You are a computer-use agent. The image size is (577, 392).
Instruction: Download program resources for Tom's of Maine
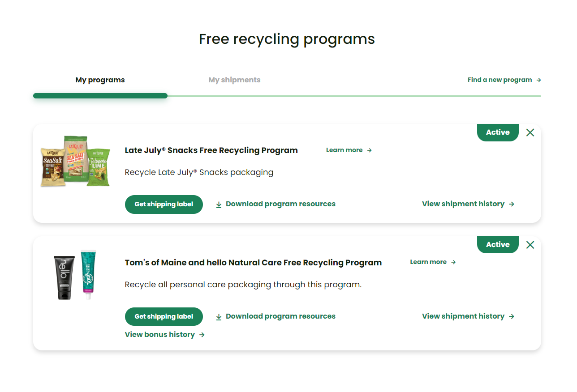276,316
